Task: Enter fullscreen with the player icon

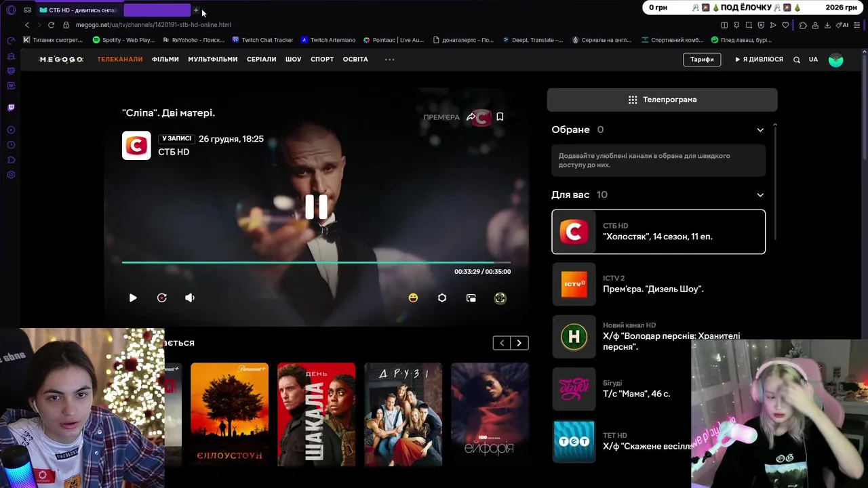Action: (500, 298)
